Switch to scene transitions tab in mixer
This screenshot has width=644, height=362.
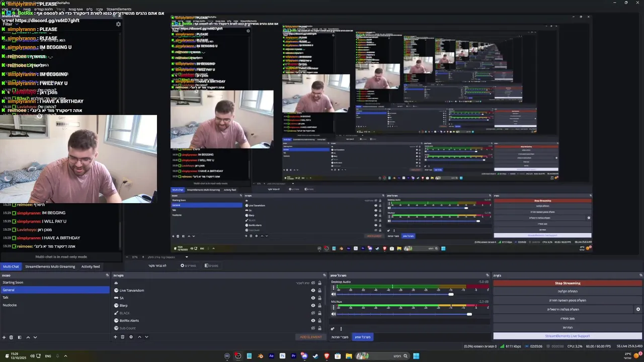tap(341, 337)
